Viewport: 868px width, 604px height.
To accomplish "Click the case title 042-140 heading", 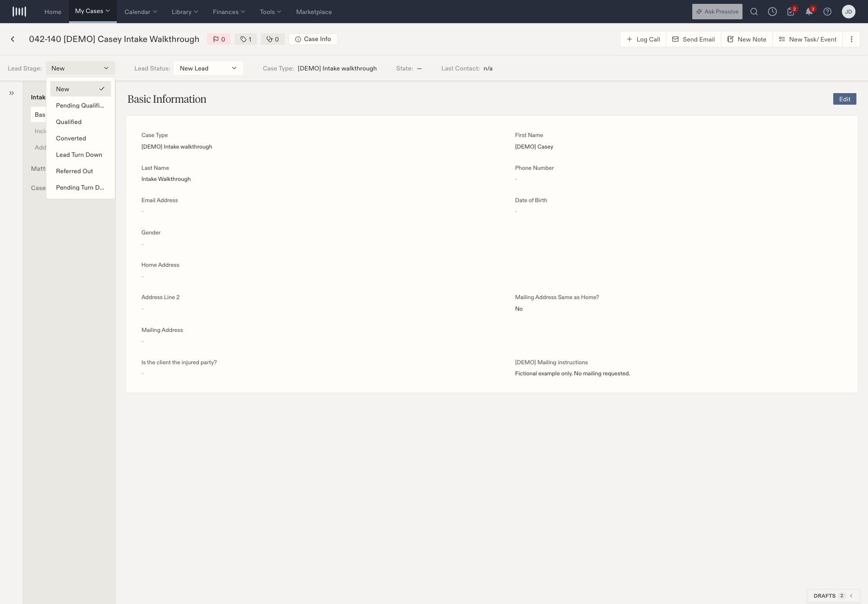I will click(114, 39).
